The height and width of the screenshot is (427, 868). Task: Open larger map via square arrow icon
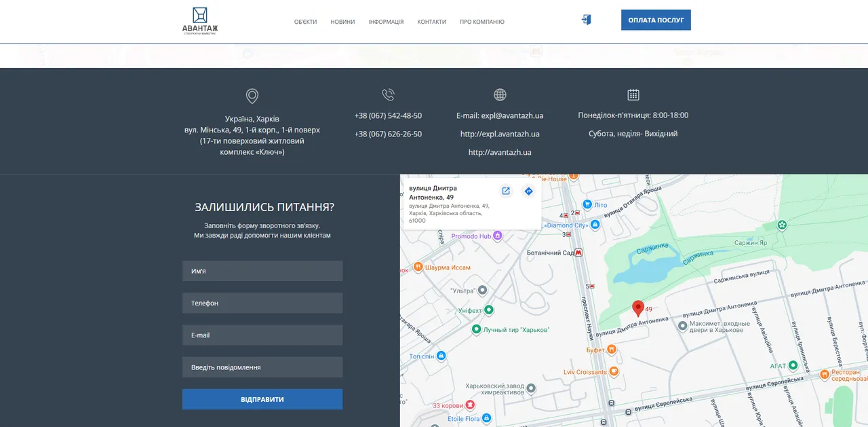[x=506, y=191]
